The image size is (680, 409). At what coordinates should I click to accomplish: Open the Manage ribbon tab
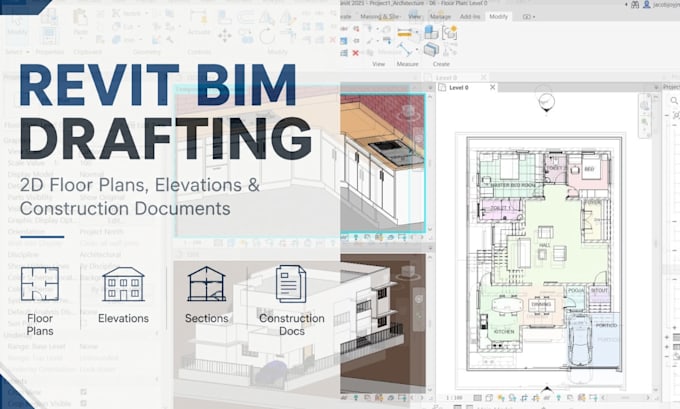440,16
